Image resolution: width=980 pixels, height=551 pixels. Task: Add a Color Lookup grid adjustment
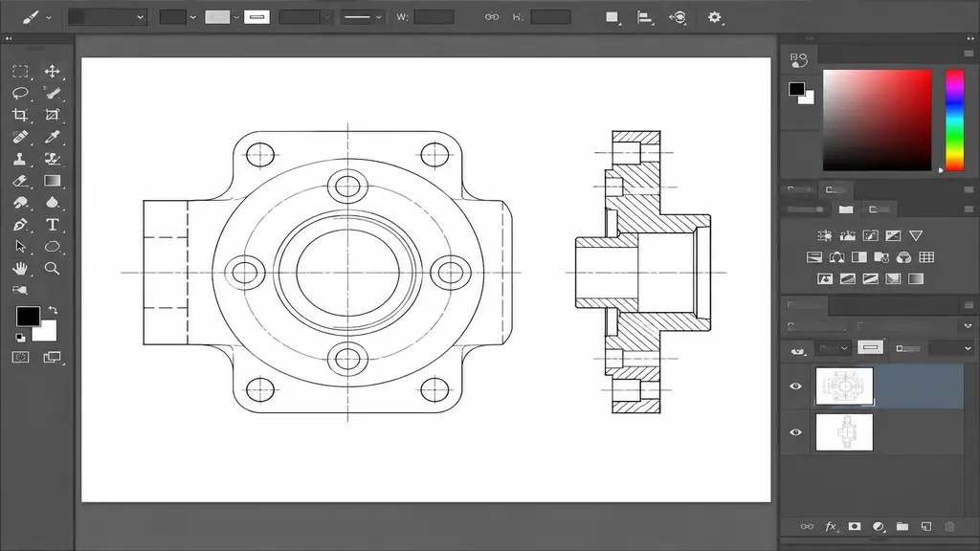[x=926, y=257]
